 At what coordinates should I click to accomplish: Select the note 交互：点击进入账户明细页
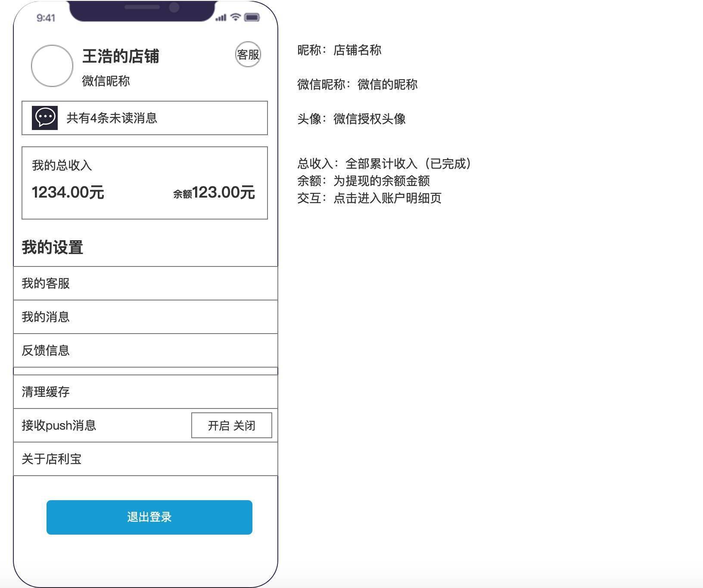(370, 198)
